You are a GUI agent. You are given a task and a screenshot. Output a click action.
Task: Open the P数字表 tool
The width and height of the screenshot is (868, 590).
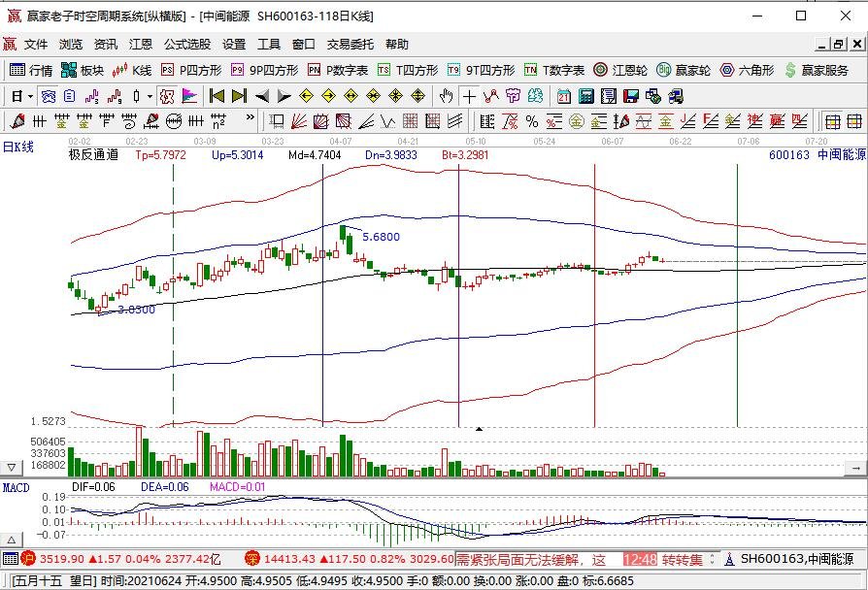[338, 70]
